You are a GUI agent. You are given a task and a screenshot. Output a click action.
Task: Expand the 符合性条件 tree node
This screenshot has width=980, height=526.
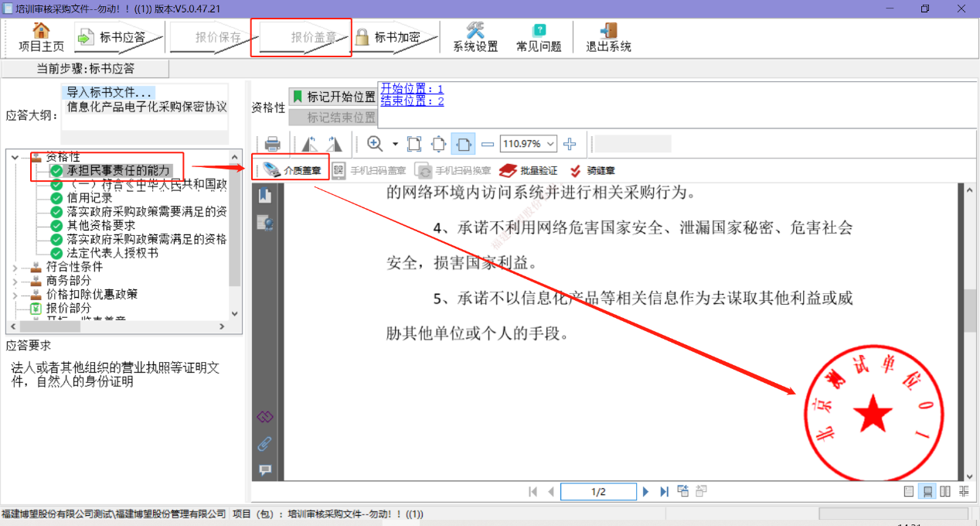(x=15, y=267)
